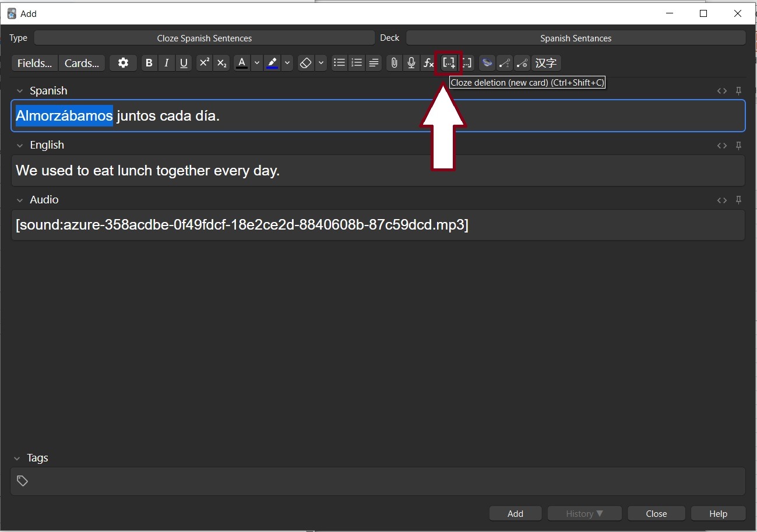Viewport: 757px width, 532px height.
Task: Toggle HTML editor for Spanish field
Action: pyautogui.click(x=722, y=91)
